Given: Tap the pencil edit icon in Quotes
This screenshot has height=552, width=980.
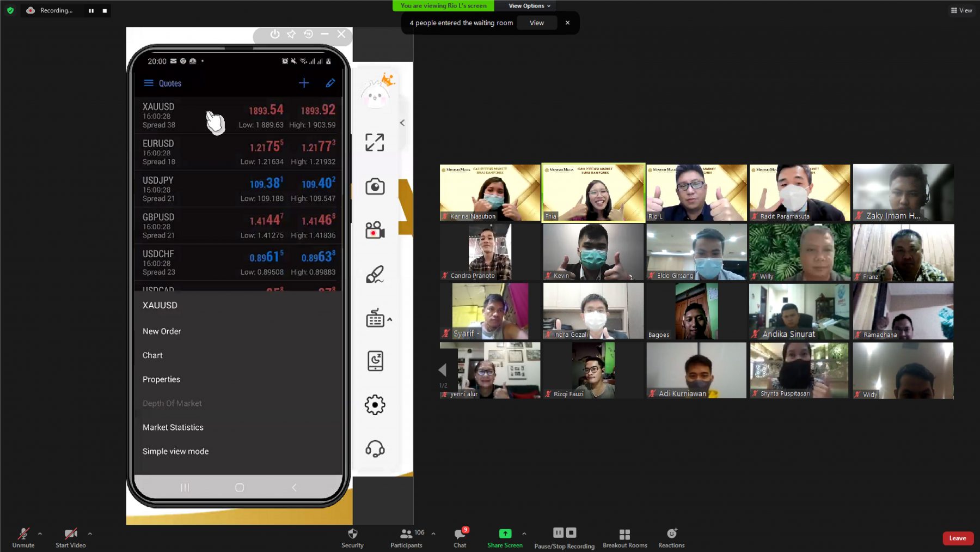Looking at the screenshot, I should [x=330, y=83].
